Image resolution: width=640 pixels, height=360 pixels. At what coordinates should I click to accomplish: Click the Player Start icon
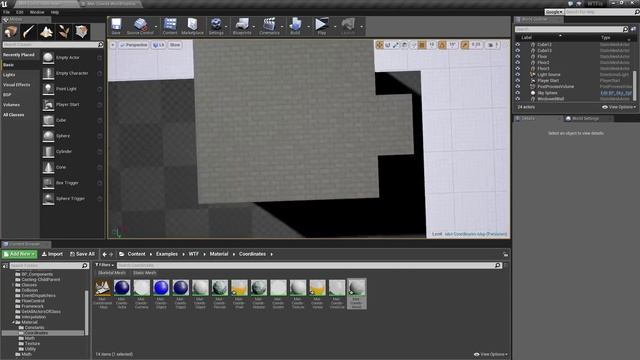click(48, 105)
